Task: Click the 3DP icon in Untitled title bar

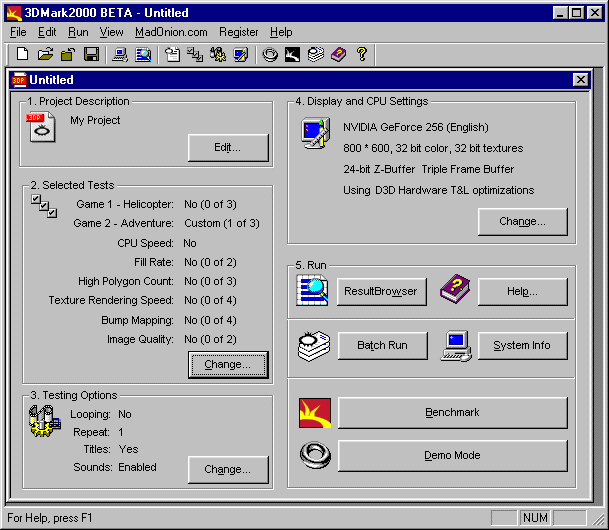Action: (x=19, y=80)
